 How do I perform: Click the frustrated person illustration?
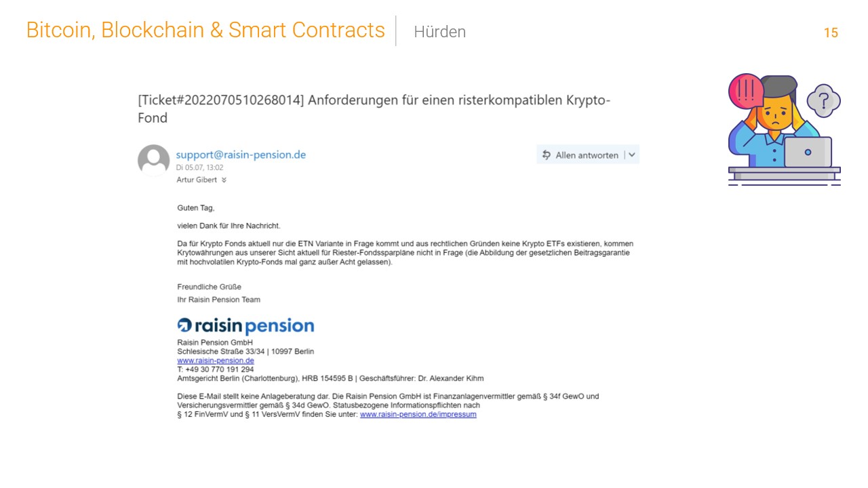pyautogui.click(x=785, y=129)
